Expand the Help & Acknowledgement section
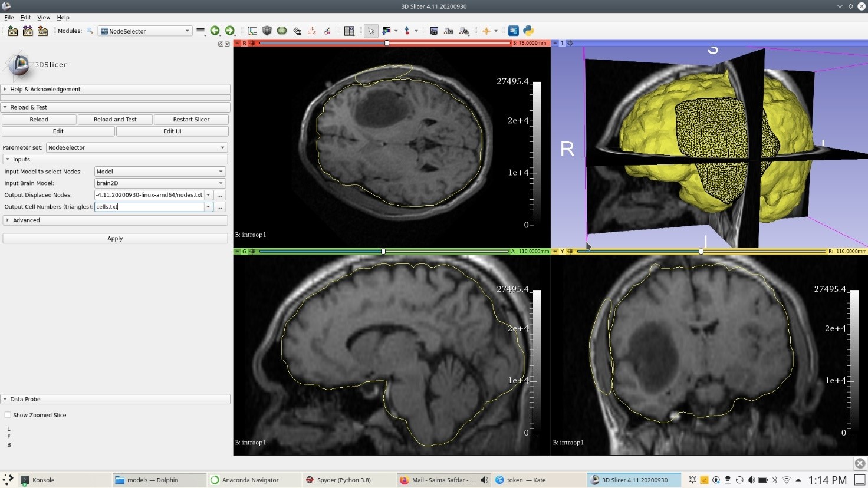868x488 pixels. 115,89
